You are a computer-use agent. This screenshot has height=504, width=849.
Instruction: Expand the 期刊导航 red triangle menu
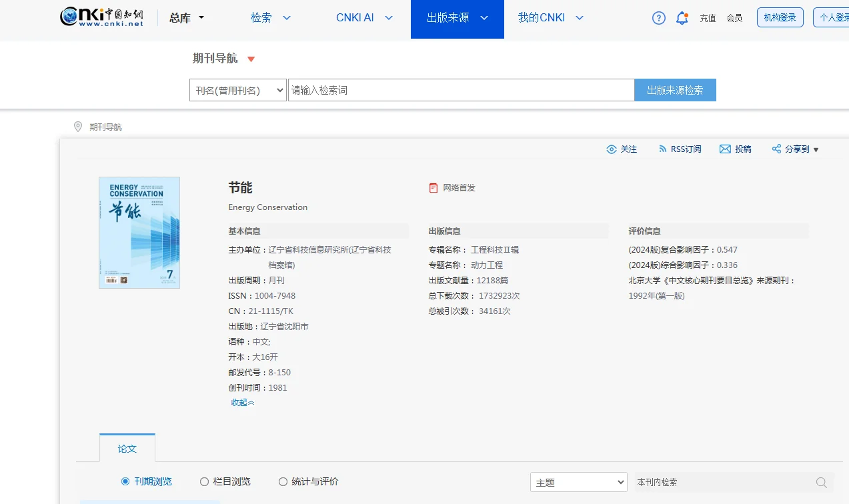[251, 59]
